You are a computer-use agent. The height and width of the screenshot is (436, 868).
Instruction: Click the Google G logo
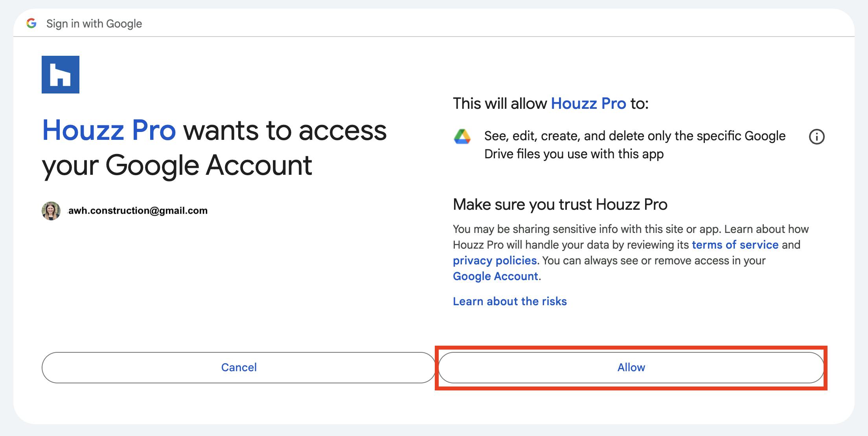pyautogui.click(x=31, y=24)
